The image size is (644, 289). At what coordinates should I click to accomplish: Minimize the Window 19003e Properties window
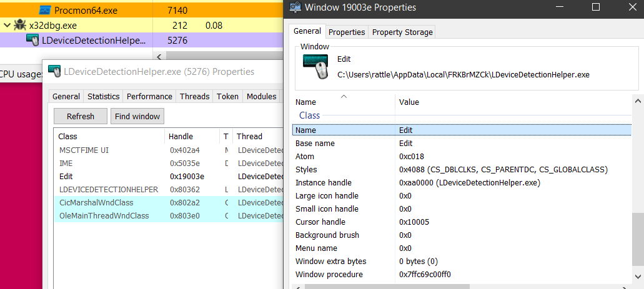point(559,7)
